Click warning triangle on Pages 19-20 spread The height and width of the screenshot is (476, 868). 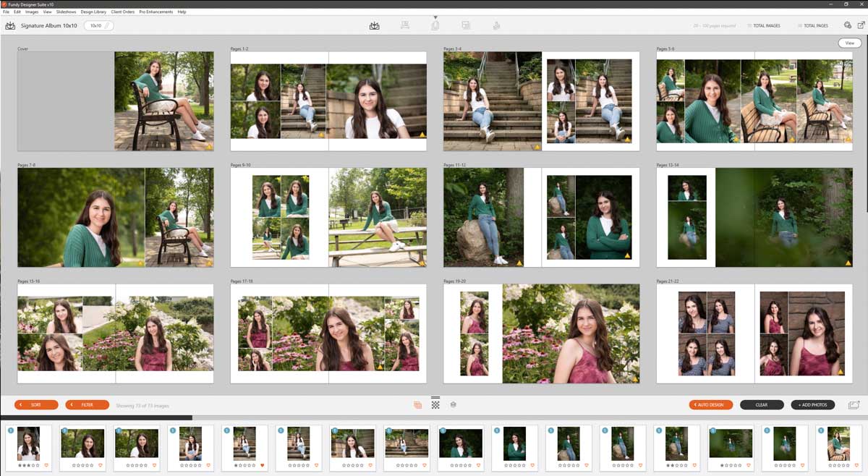tap(635, 378)
